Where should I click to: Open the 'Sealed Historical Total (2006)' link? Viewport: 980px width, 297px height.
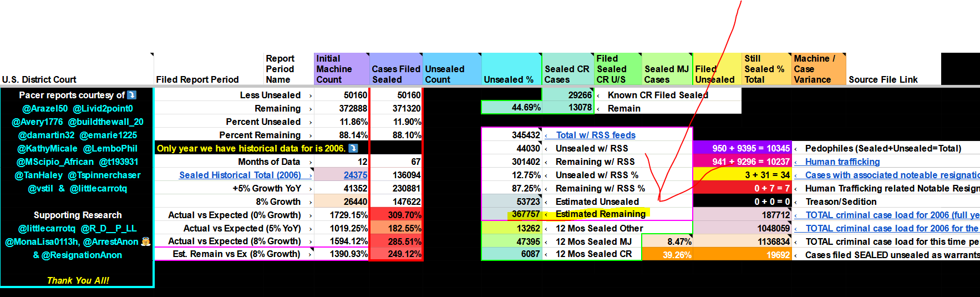click(x=240, y=175)
